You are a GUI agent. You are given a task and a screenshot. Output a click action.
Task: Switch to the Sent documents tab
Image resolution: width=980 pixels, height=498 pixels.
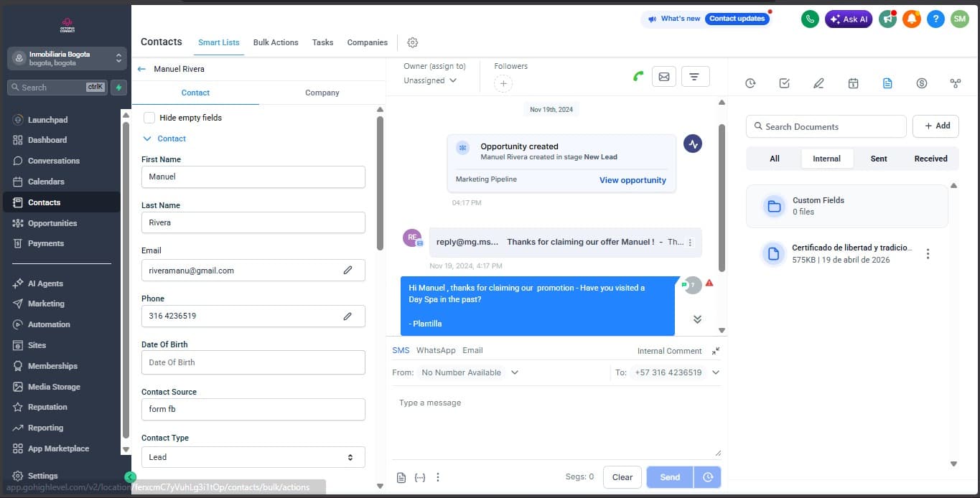878,159
